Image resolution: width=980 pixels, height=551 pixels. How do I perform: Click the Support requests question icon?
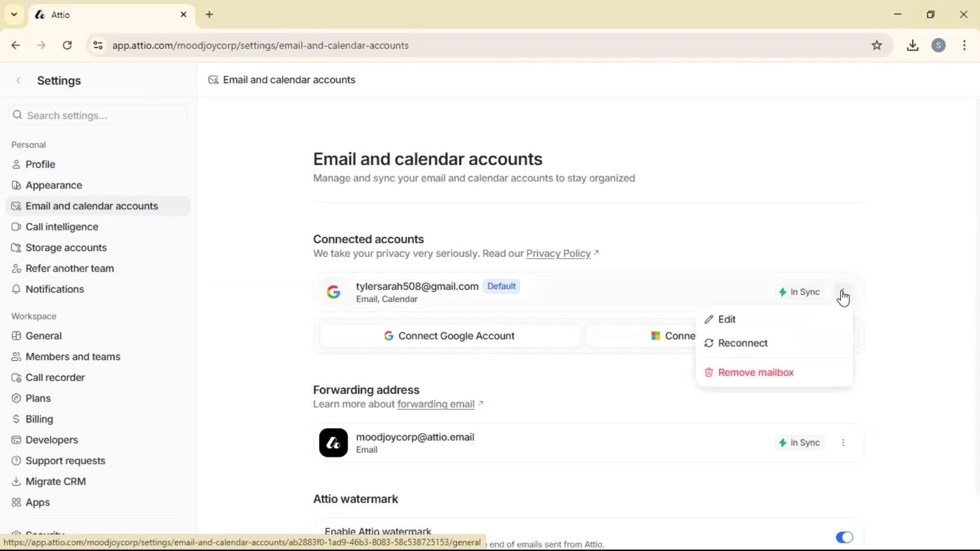tap(16, 461)
